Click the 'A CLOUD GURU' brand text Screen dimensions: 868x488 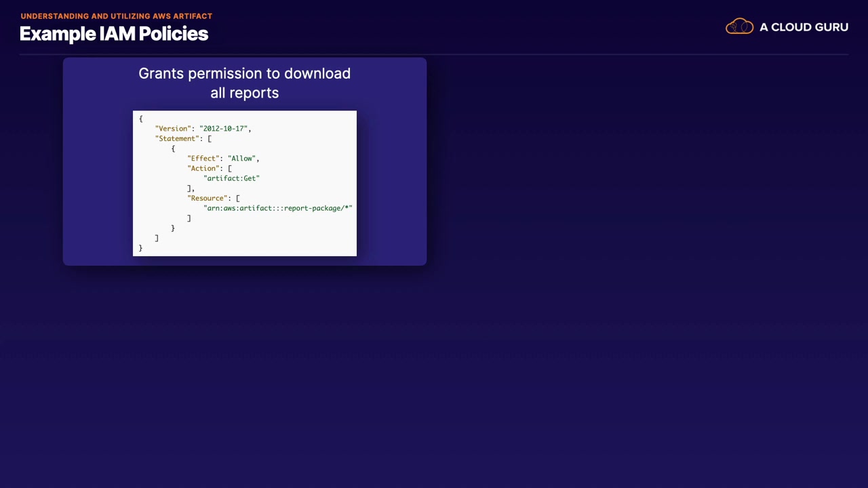(x=804, y=27)
